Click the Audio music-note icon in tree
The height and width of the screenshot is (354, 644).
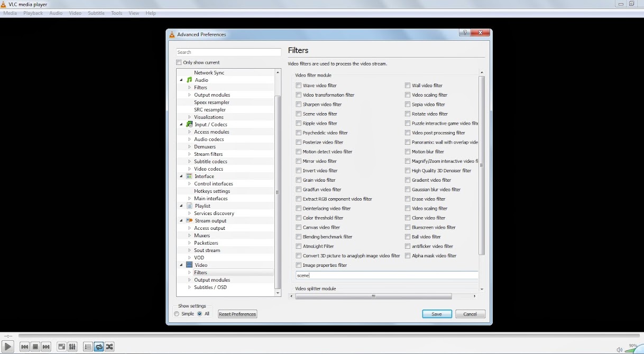[189, 80]
